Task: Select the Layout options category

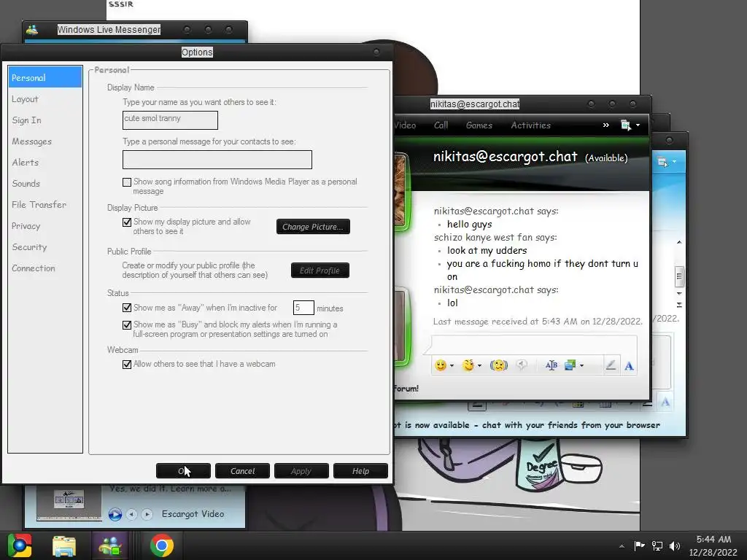Action: 45,99
